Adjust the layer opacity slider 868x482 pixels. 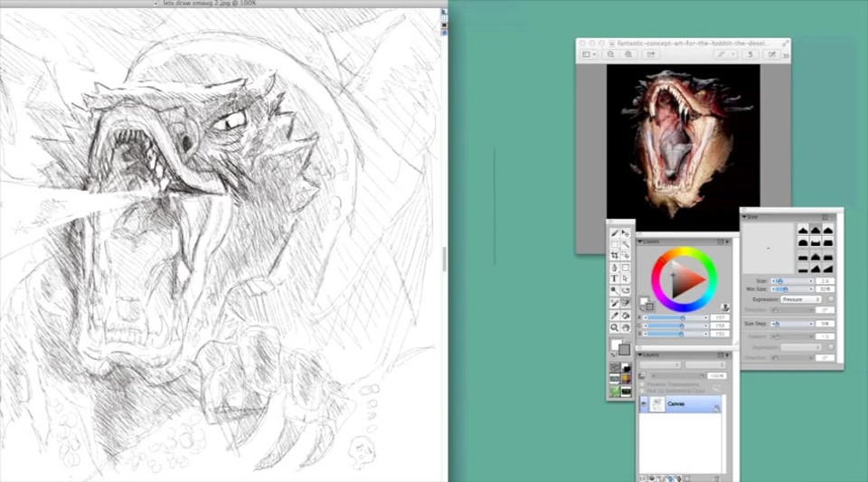coord(677,376)
